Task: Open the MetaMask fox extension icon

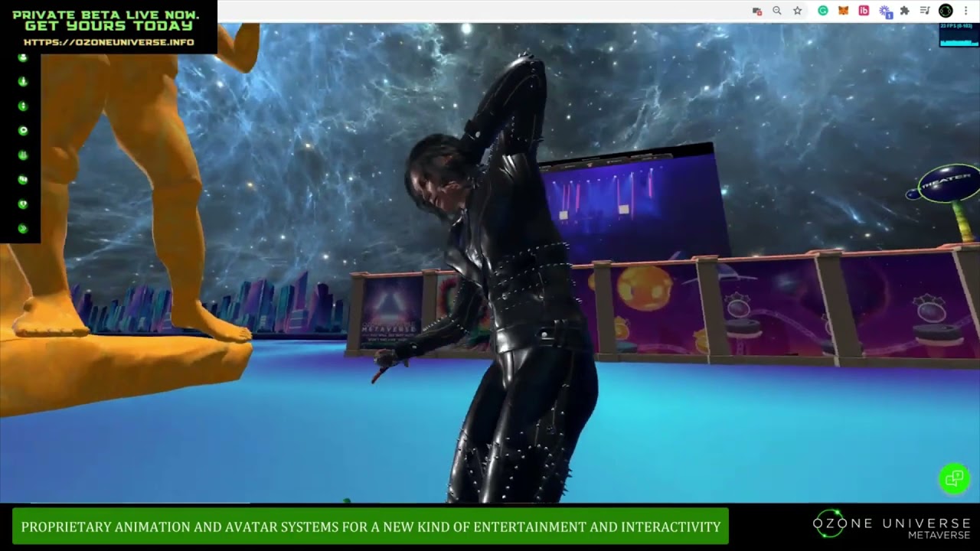Action: [843, 11]
